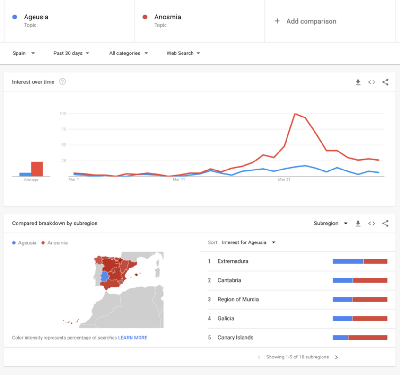The width and height of the screenshot is (400, 375).
Task: Click the red Anosmia peak on the chart
Action: point(295,114)
